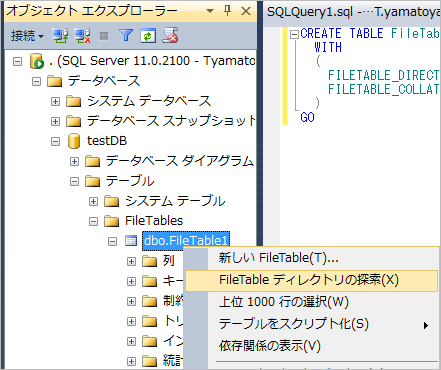Collapse the testDB database node
Screen dimensions: 441x370
[x=55, y=141]
